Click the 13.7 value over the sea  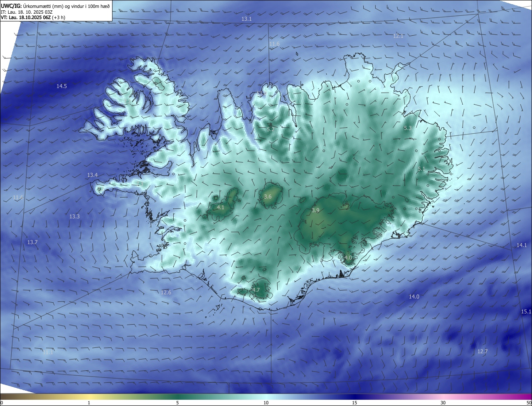pyautogui.click(x=32, y=242)
